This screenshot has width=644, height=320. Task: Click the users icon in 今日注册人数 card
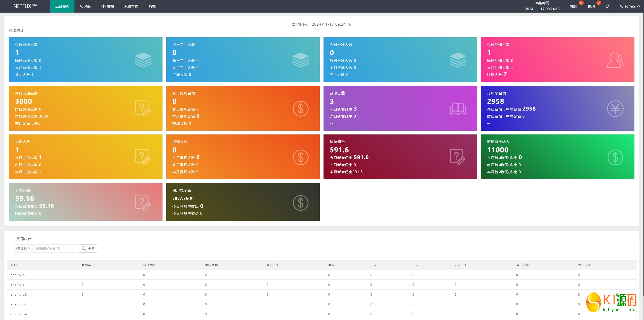click(615, 60)
